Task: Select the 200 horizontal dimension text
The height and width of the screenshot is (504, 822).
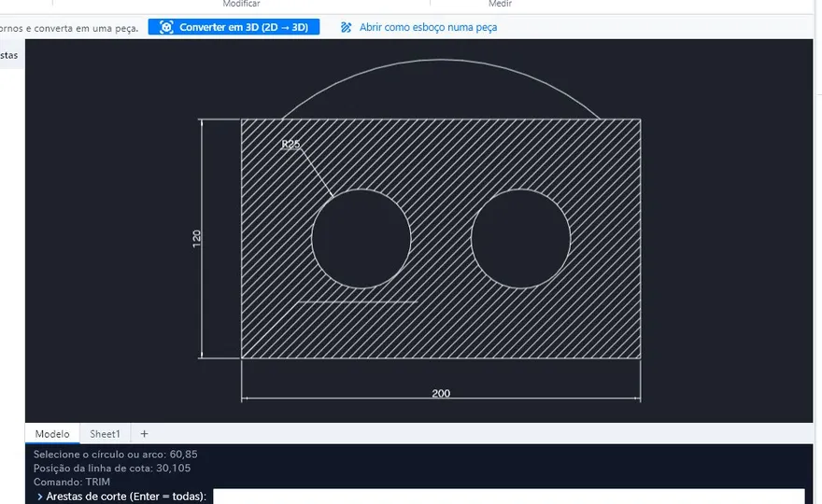Action: [x=441, y=393]
